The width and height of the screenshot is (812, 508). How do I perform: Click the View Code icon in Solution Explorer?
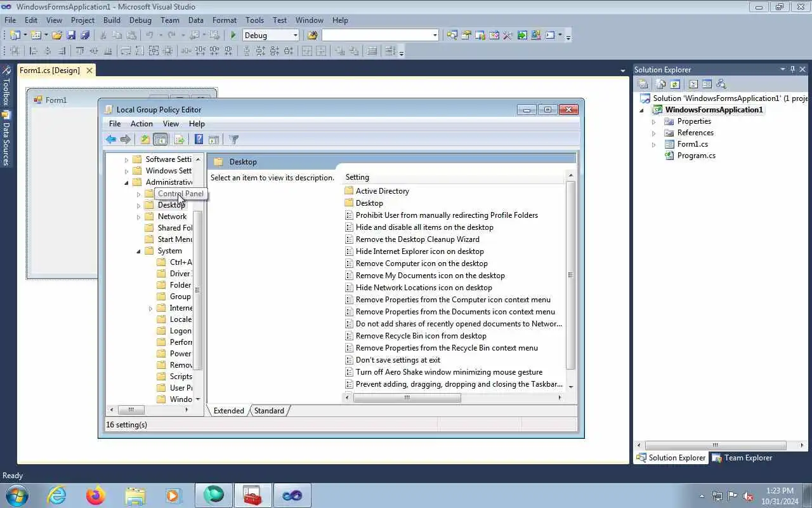tap(693, 84)
